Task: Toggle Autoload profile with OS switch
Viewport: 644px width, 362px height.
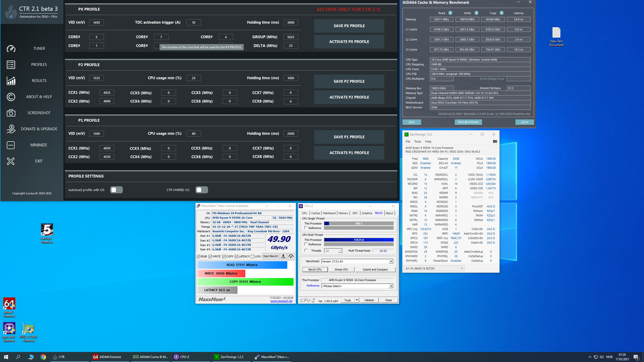Action: [116, 190]
